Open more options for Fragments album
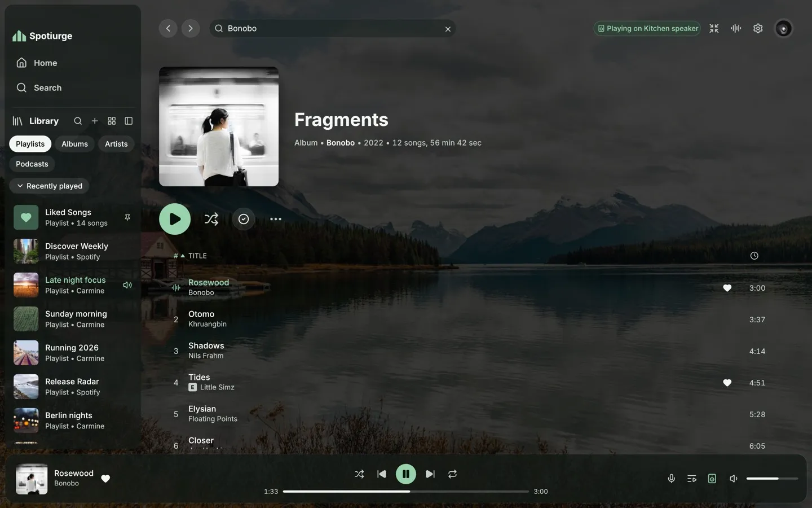The height and width of the screenshot is (508, 812). [x=276, y=219]
